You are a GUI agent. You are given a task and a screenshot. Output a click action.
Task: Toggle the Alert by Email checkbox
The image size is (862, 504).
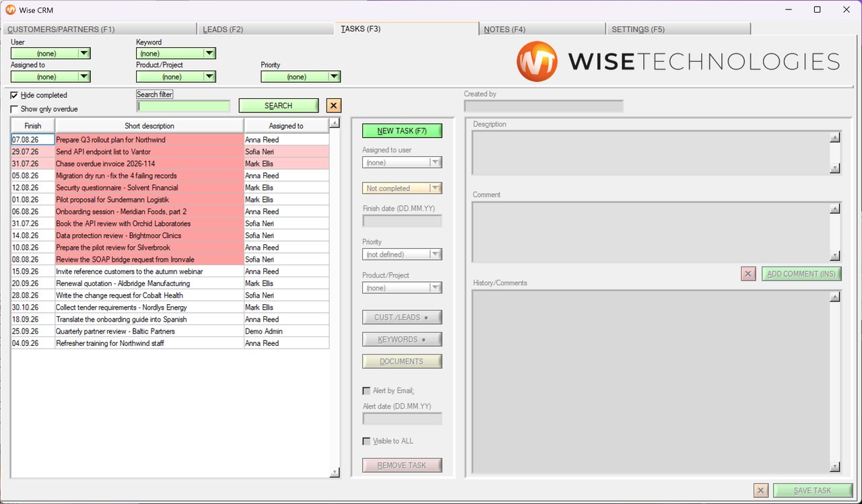(x=366, y=391)
